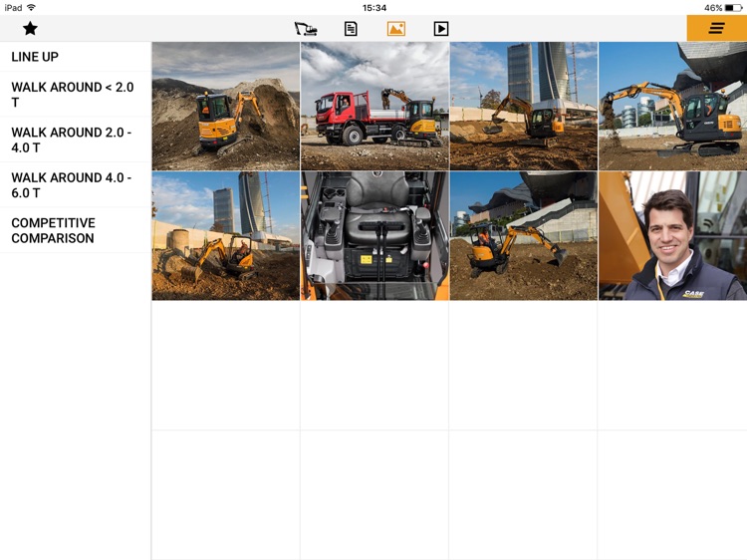Select the image gallery icon
The width and height of the screenshot is (747, 560).
tap(395, 29)
